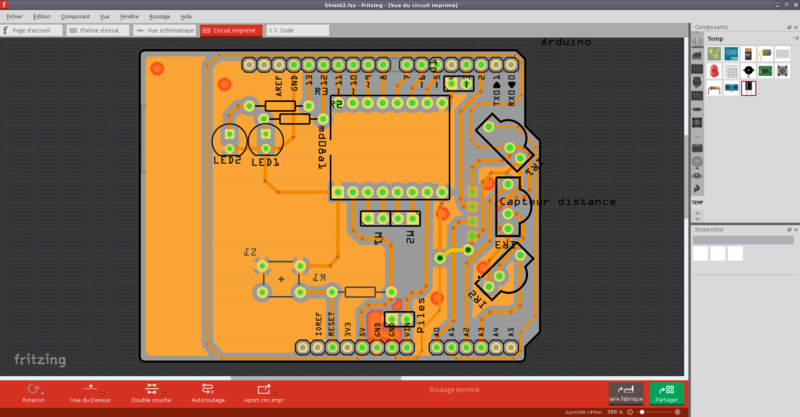This screenshot has width=800, height=417.
Task: Open the Fenêtre menu
Action: 130,17
